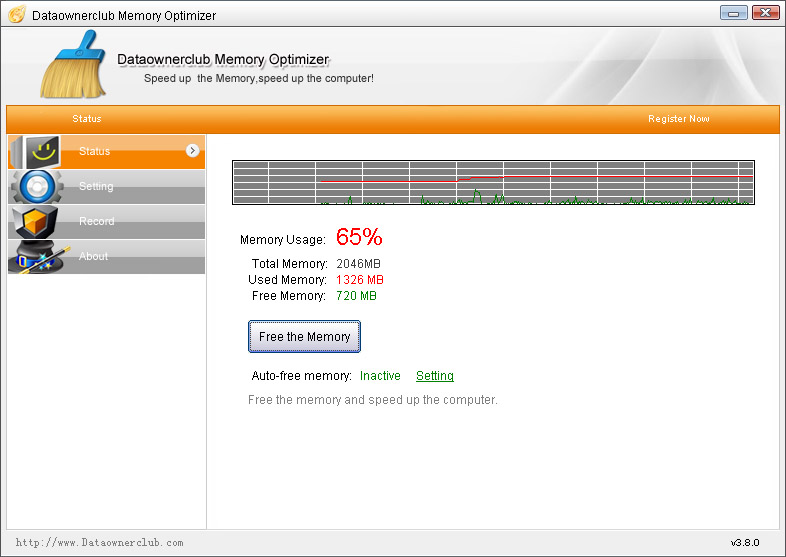Click the arrow chevron on the Status row
This screenshot has height=557, width=786.
pyautogui.click(x=192, y=151)
